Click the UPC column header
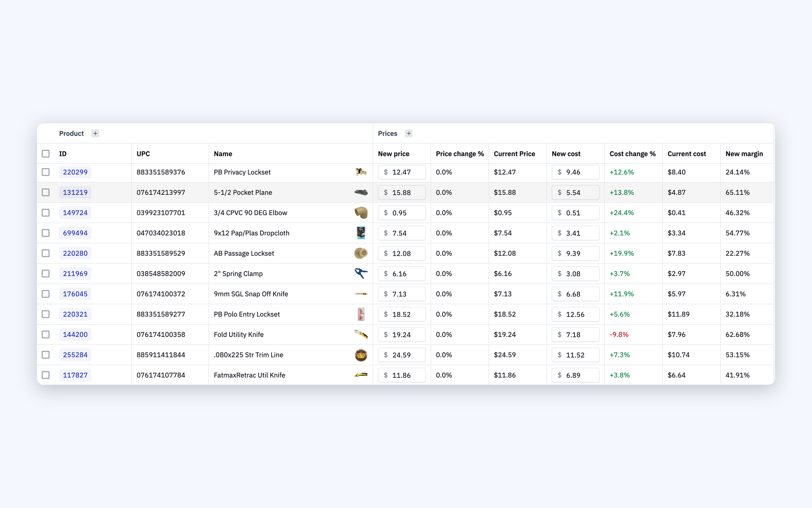 [x=143, y=154]
